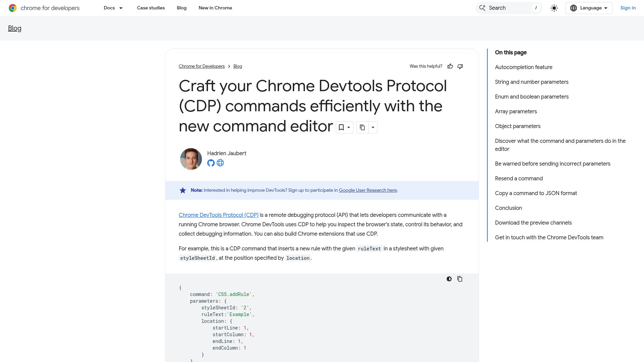Click the slash shortcut key in search box

tap(536, 8)
